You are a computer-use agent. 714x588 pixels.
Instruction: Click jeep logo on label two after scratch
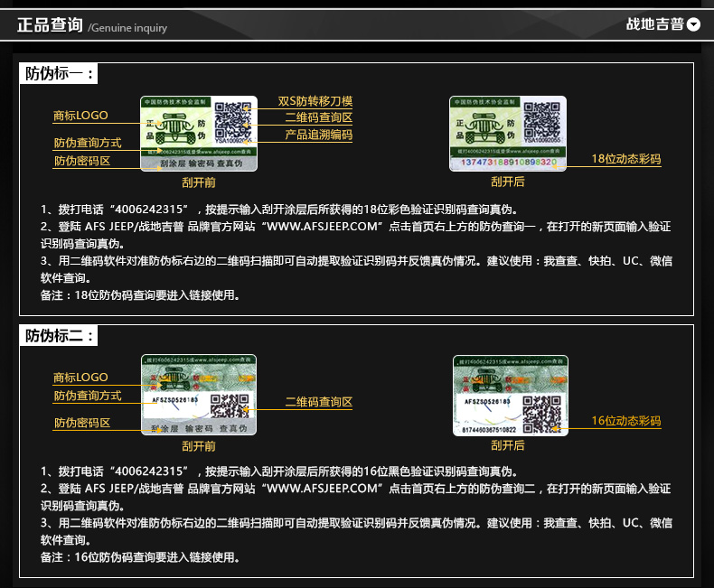pyautogui.click(x=486, y=381)
